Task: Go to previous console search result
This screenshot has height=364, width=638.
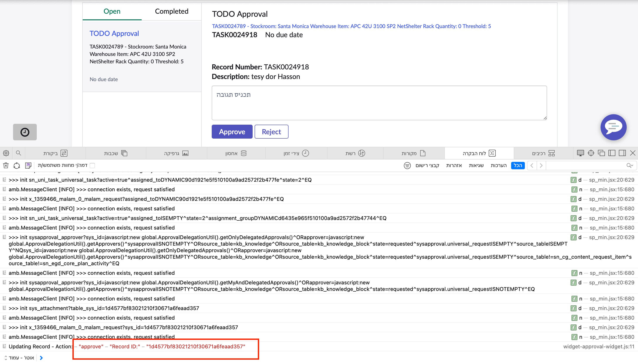Action: (532, 165)
